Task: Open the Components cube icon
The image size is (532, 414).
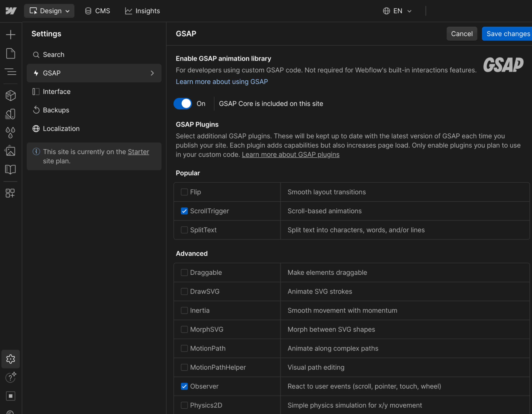Action: click(10, 95)
